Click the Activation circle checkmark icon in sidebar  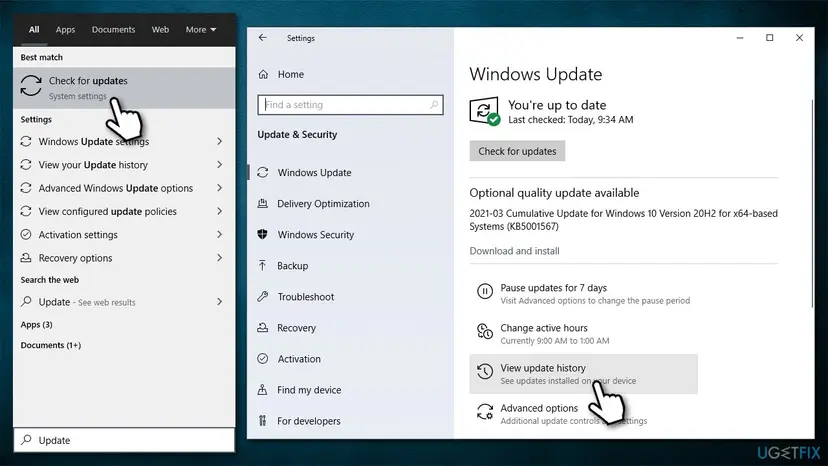(262, 359)
